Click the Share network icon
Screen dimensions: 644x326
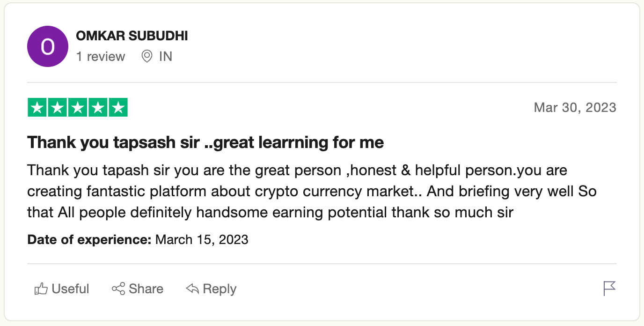[x=118, y=289]
